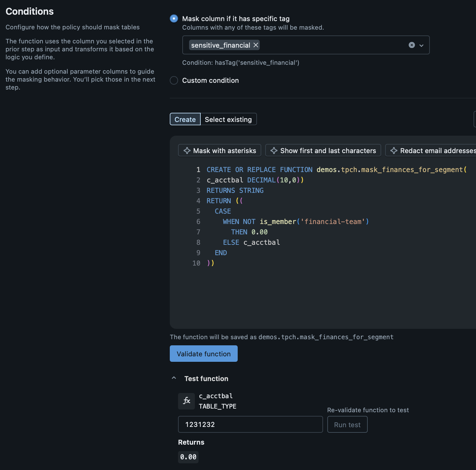The image size is (476, 470).
Task: Switch to the Select existing tab
Action: point(228,119)
